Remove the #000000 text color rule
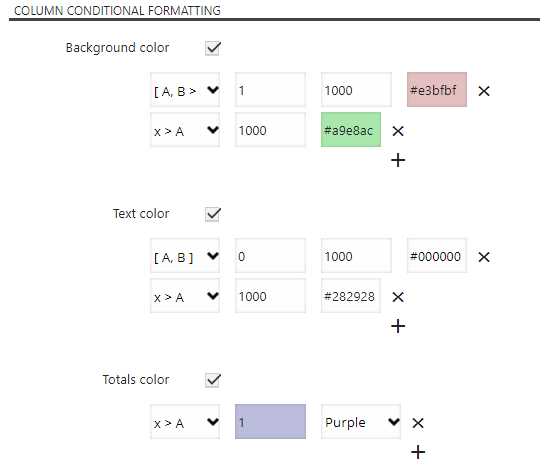548x474 pixels. click(x=484, y=257)
